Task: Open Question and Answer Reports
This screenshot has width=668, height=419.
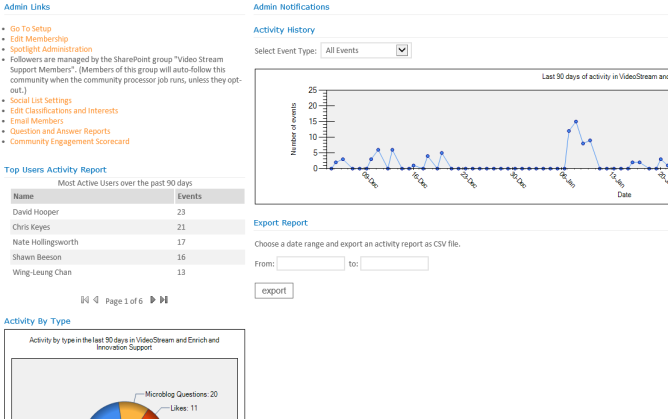Action: tap(60, 131)
